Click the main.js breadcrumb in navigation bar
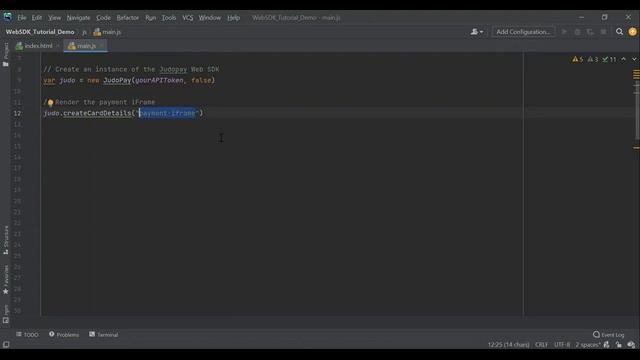The image size is (640, 360). 107,32
